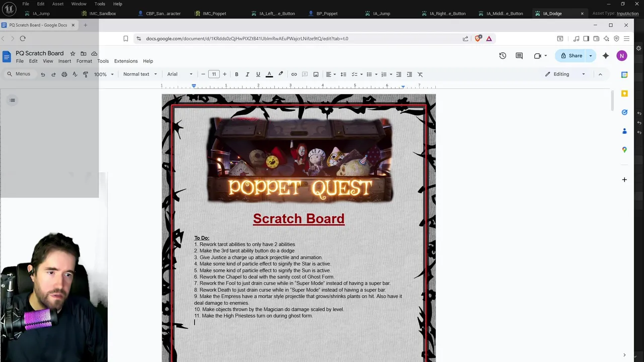Open the Contacts side panel icon
Screen dimensions: 644x362
pyautogui.click(x=624, y=131)
